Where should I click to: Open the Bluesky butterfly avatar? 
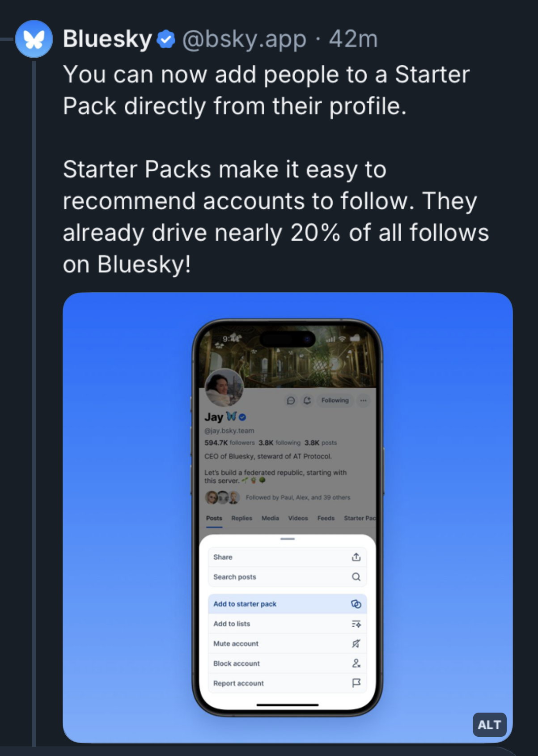34,39
